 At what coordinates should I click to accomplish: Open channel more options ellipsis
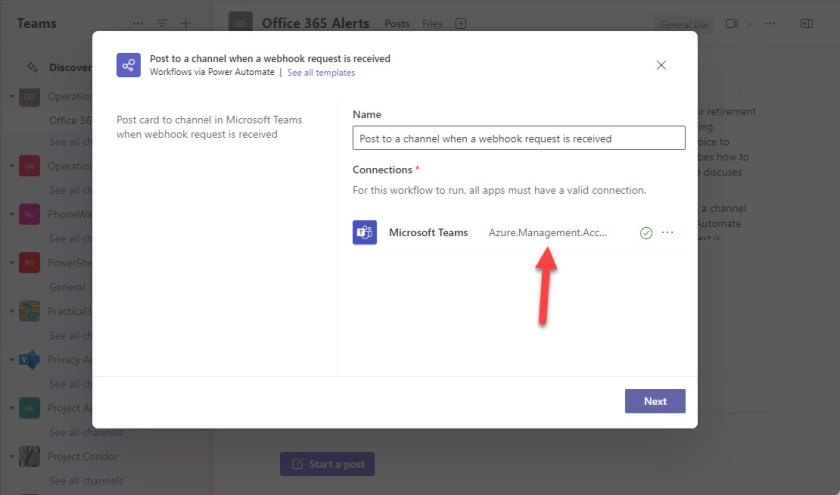[770, 24]
